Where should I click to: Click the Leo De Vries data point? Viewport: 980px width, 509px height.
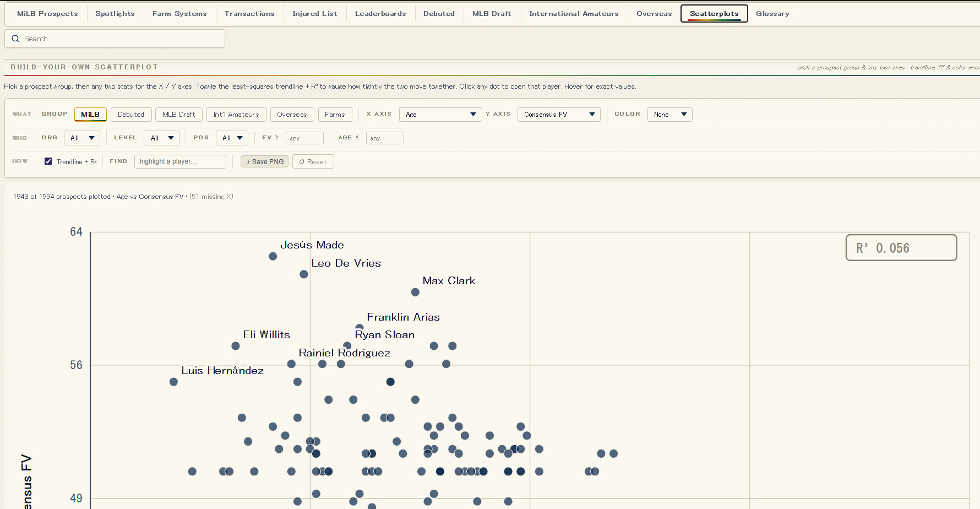(x=304, y=274)
